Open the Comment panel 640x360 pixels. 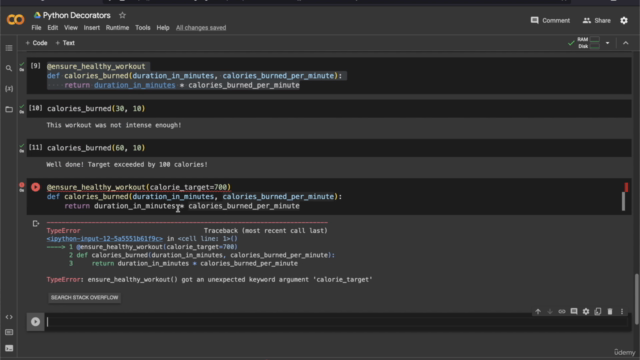pos(550,20)
